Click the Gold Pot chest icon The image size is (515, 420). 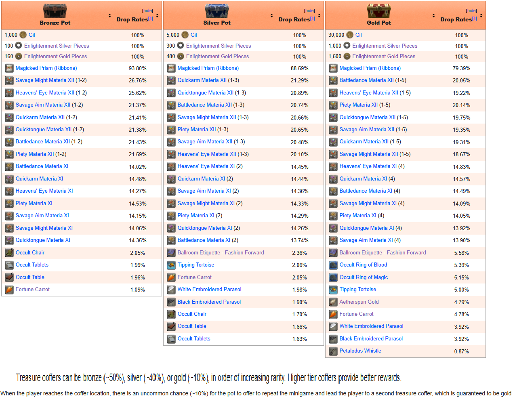pyautogui.click(x=379, y=11)
